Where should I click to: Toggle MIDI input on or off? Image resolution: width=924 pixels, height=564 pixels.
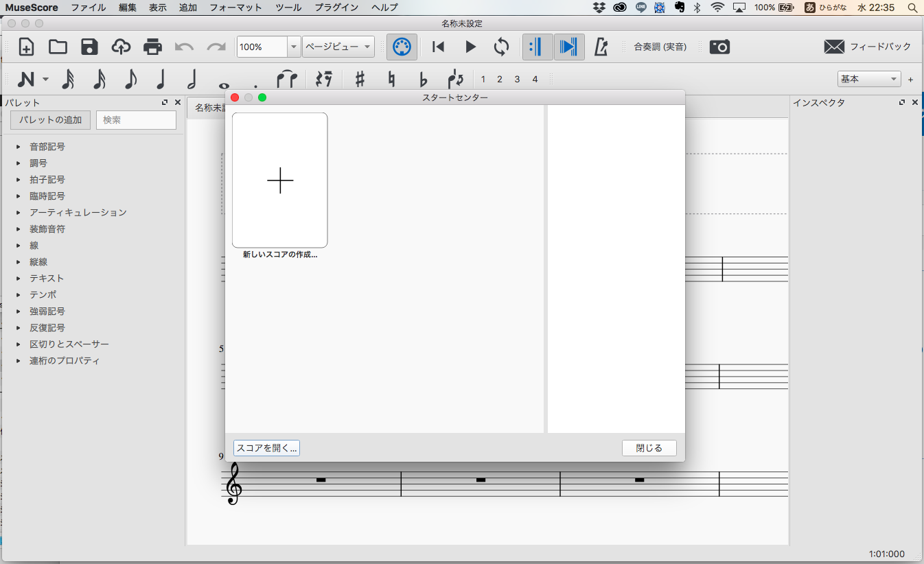pos(400,47)
